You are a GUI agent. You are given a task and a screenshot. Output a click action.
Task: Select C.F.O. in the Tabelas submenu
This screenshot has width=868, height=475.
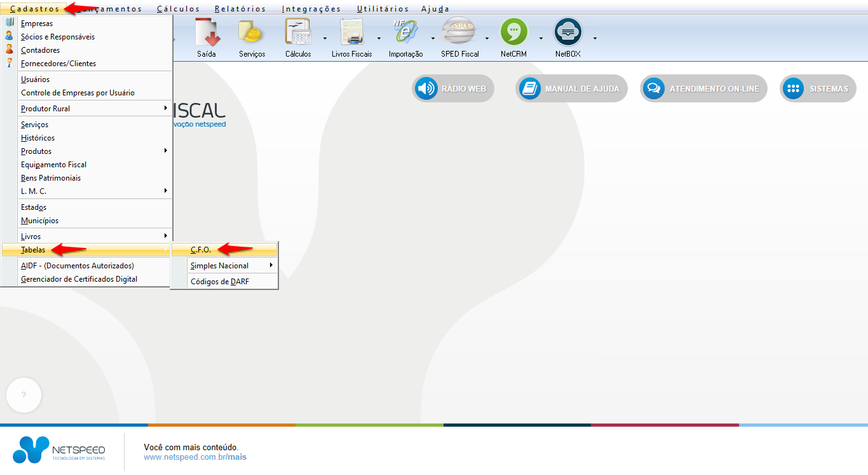pos(201,250)
